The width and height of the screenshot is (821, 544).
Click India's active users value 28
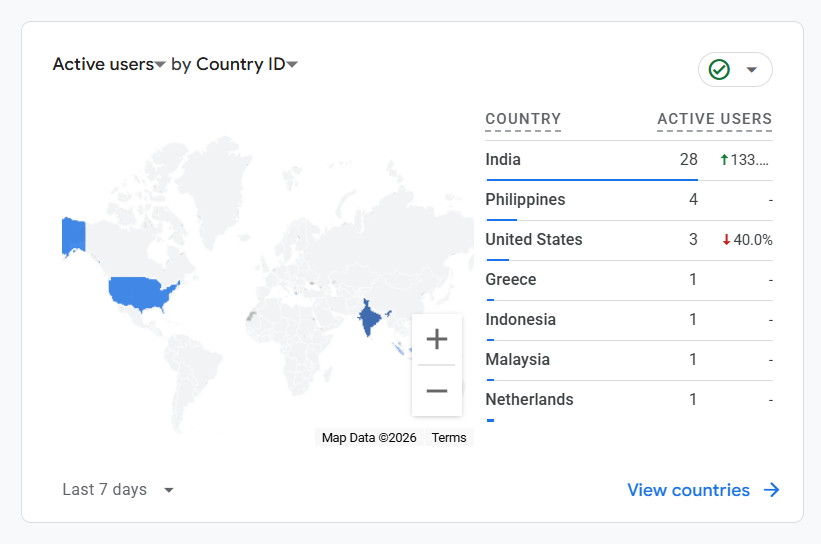tap(689, 159)
